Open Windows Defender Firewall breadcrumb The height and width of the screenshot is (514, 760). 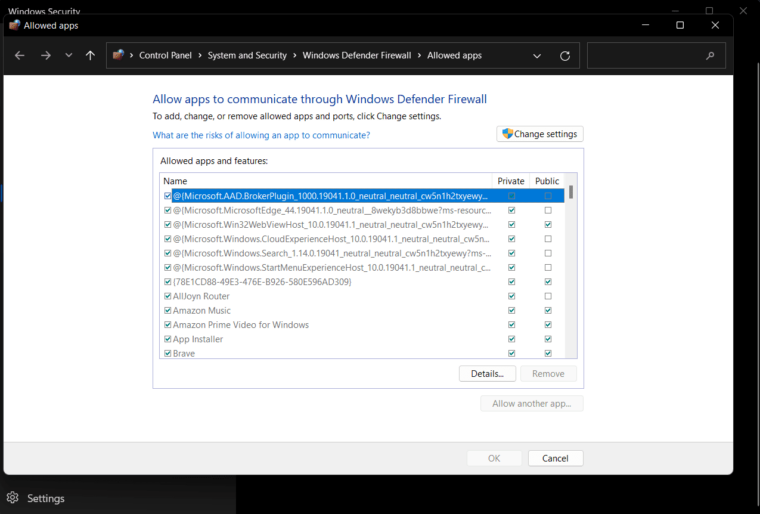tap(357, 55)
